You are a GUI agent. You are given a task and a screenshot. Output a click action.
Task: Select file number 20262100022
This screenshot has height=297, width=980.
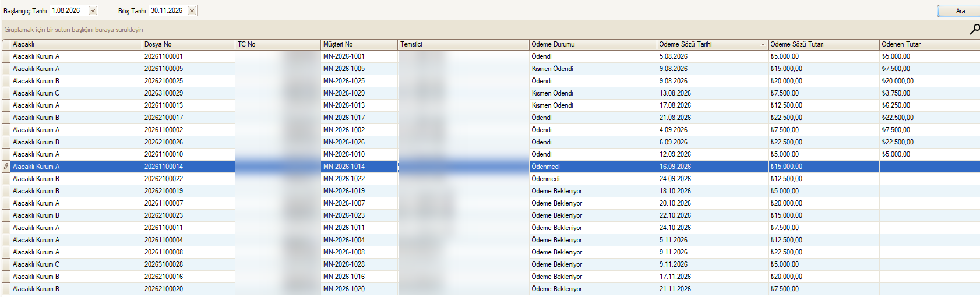(x=164, y=179)
